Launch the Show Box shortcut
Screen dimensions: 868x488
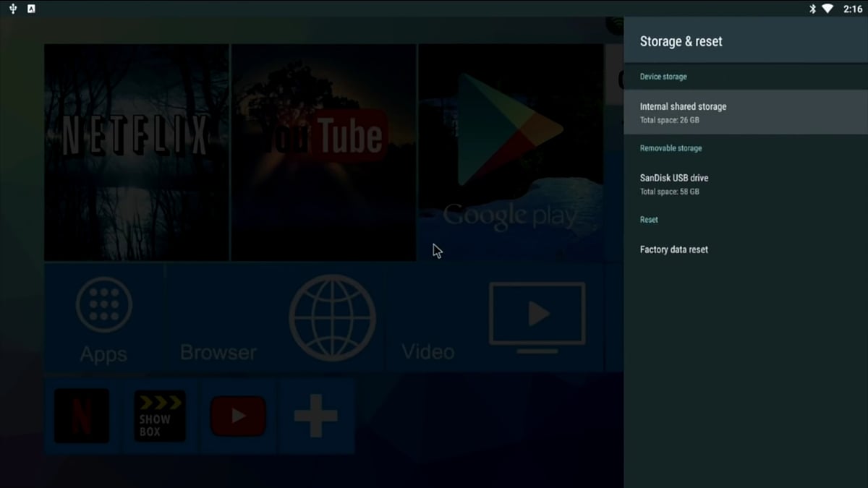[x=159, y=416]
